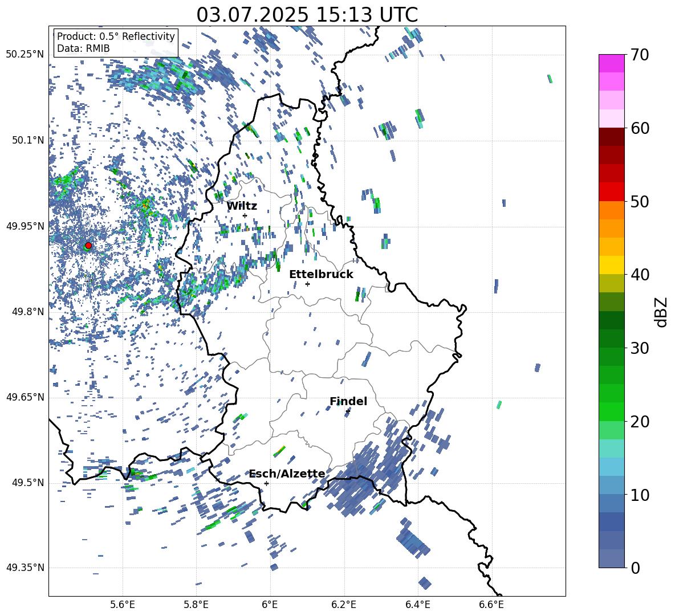The height and width of the screenshot is (616, 675).
Task: Click the 50.1°N latitude label
Action: point(27,140)
